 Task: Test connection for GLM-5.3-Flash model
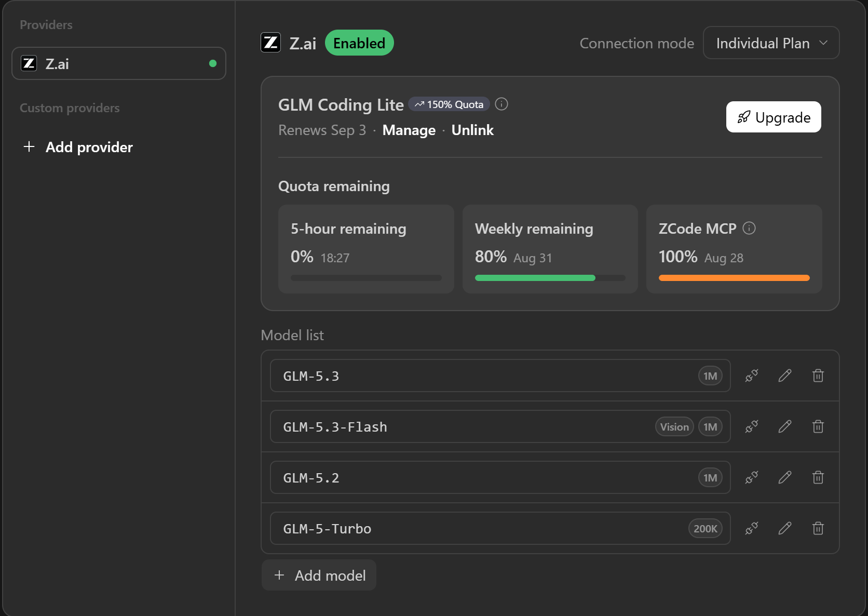point(752,426)
